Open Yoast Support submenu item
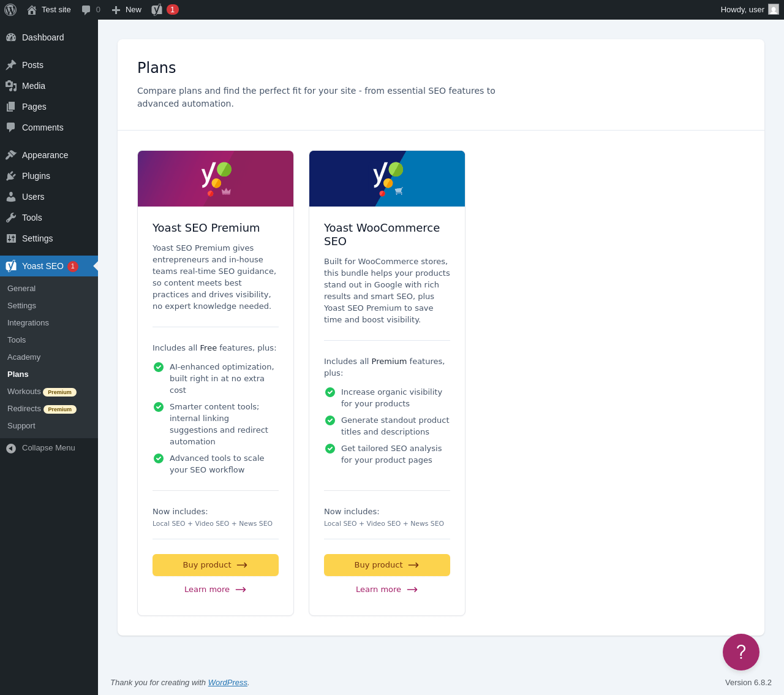The height and width of the screenshot is (695, 784). click(49, 426)
